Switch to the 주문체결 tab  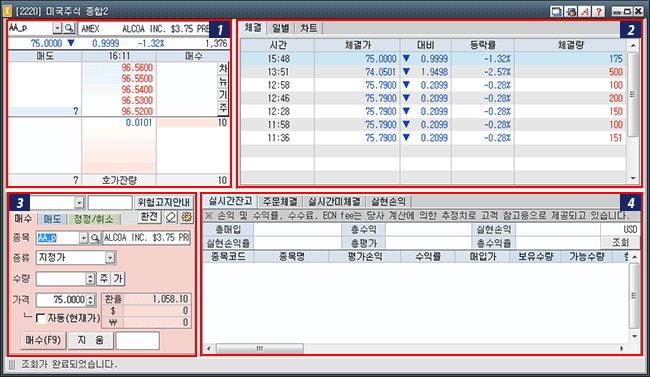[x=280, y=202]
